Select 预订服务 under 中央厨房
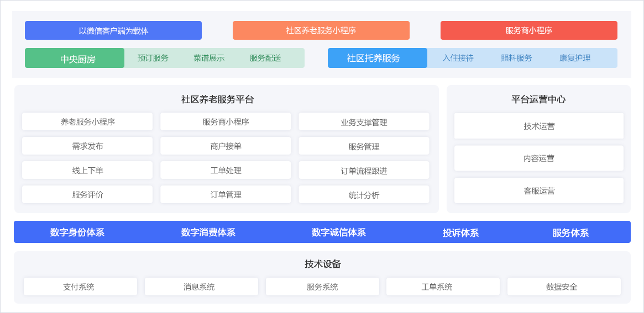 point(153,58)
